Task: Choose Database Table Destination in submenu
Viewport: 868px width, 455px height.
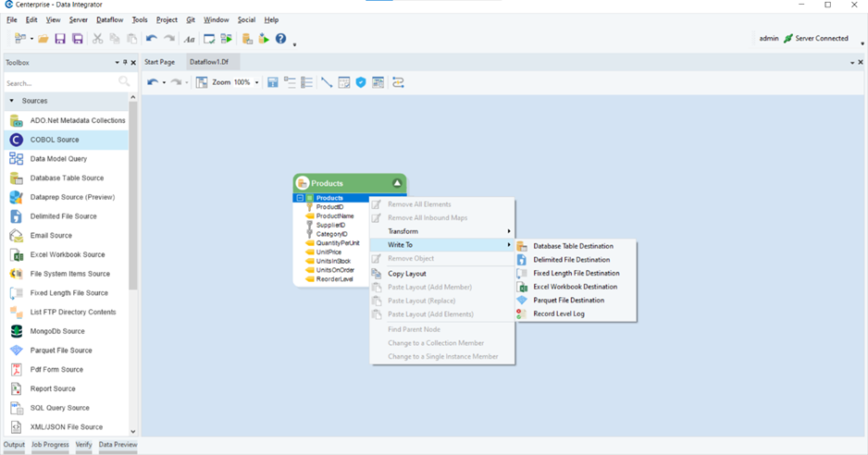Action: click(573, 246)
